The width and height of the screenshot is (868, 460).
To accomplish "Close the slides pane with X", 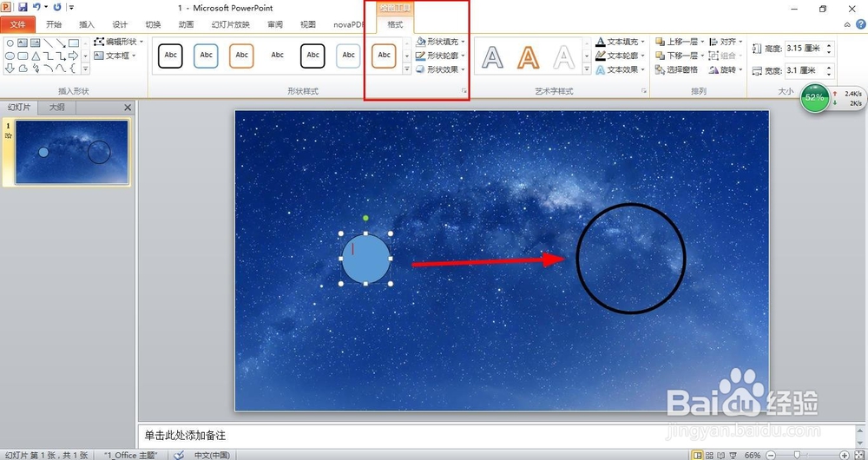I will point(128,108).
